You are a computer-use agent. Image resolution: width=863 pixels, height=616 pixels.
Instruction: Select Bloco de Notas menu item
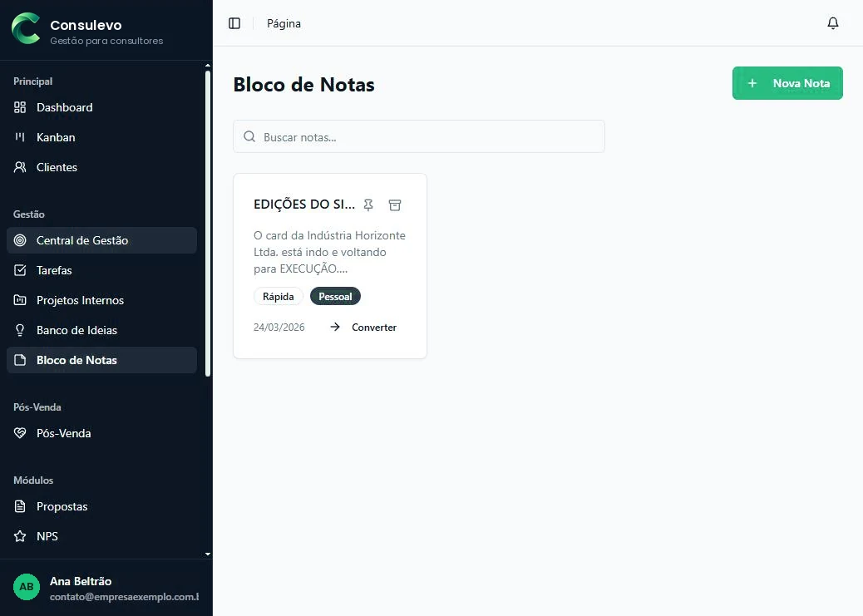point(101,360)
